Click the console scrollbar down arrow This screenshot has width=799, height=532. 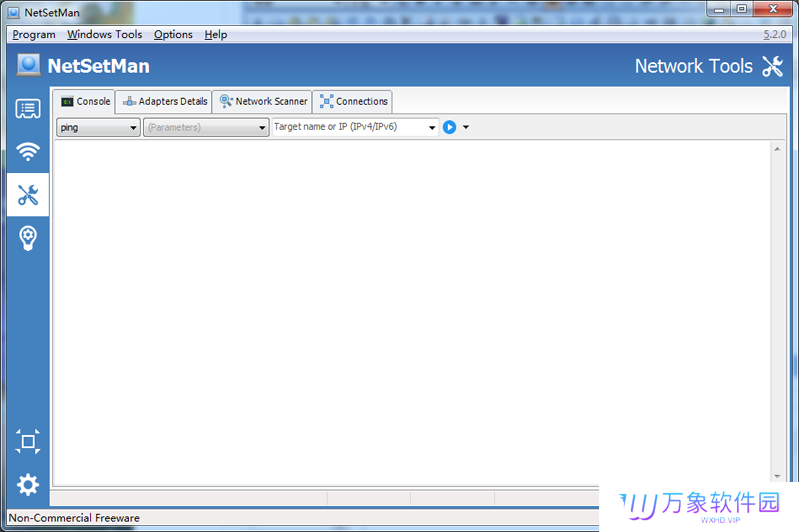(777, 476)
